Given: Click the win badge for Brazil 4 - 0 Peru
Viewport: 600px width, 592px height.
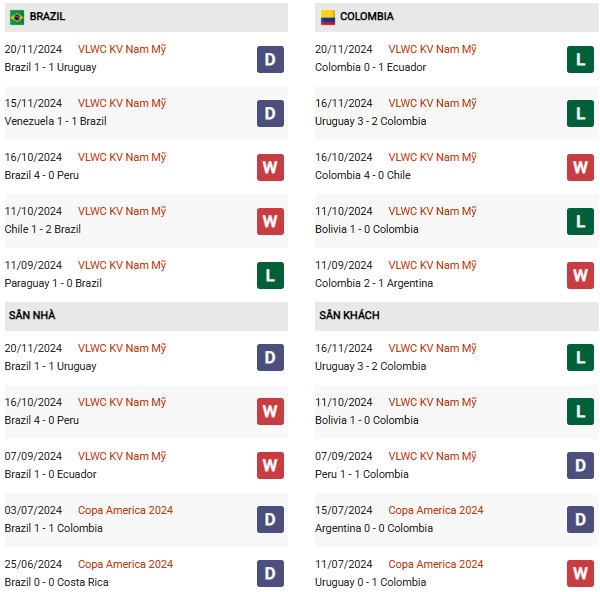Looking at the screenshot, I should [270, 167].
